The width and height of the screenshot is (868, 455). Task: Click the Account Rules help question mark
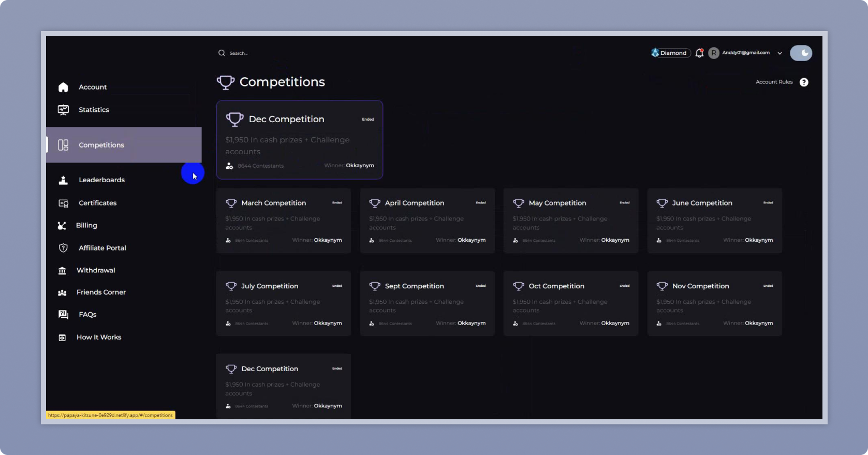(804, 82)
